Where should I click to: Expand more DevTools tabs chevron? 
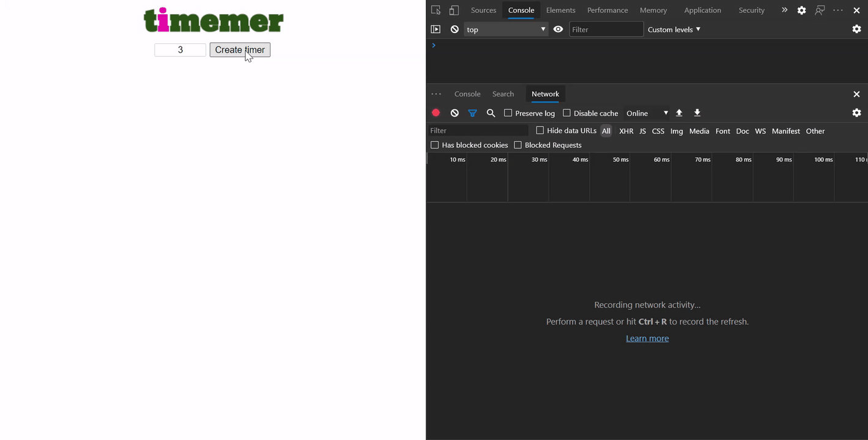[784, 10]
